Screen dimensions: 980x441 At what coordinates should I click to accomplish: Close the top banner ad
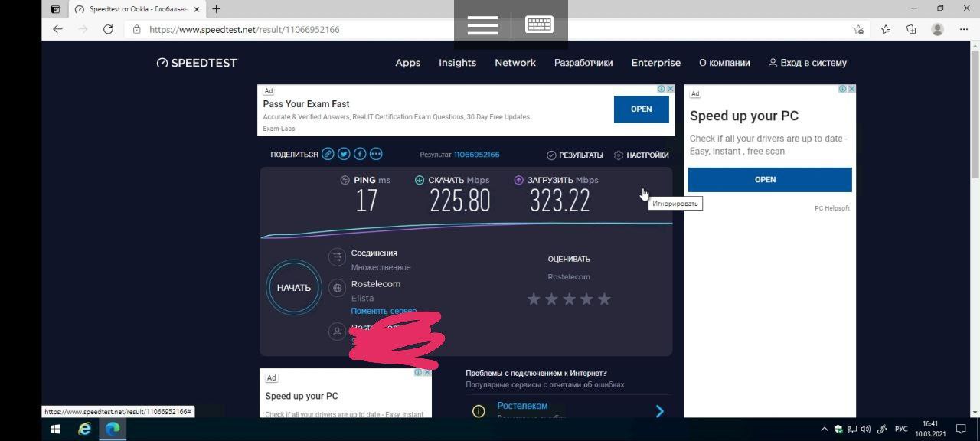[x=671, y=89]
